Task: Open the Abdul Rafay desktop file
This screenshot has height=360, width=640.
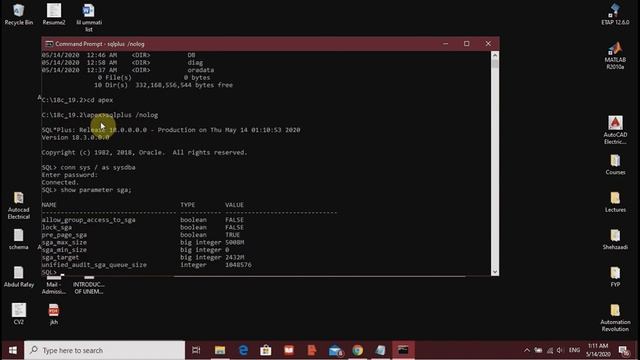Action: (18, 277)
